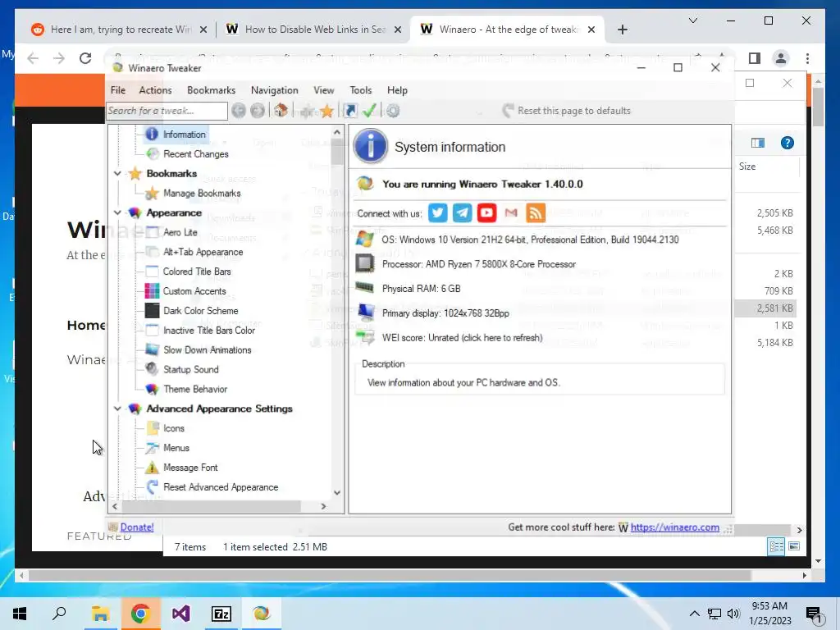Reload the Chrome page
Viewport: 840px width, 630px height.
coord(85,58)
